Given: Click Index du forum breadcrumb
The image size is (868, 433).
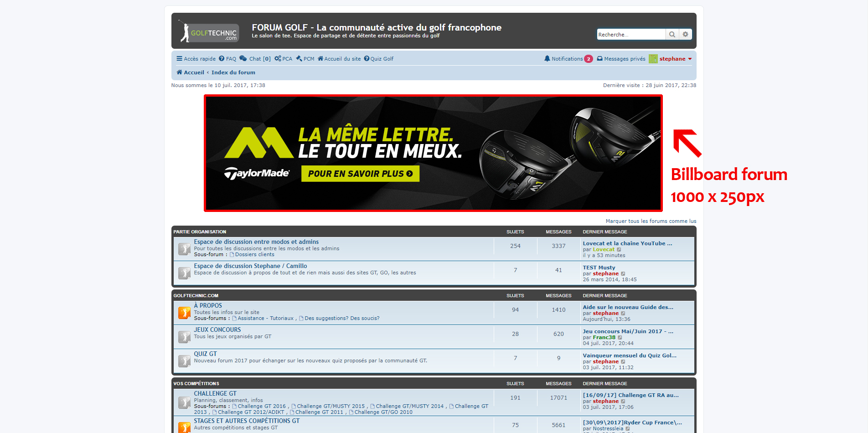Looking at the screenshot, I should click(233, 72).
